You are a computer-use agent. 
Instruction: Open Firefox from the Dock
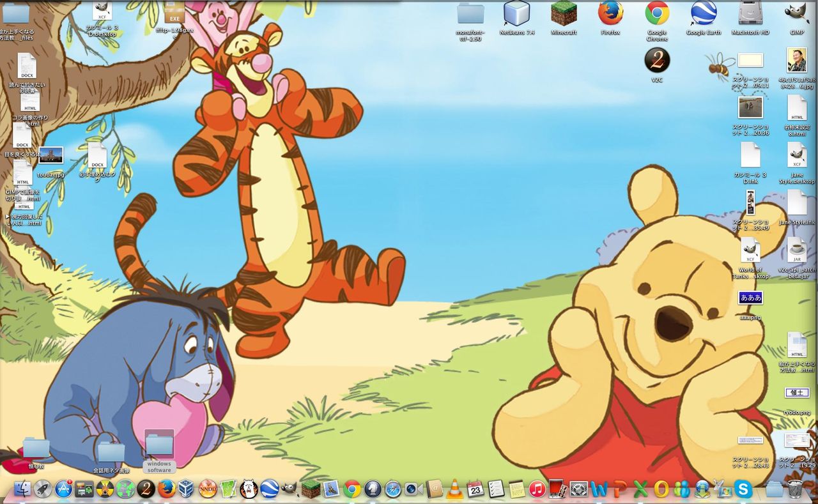(x=167, y=490)
